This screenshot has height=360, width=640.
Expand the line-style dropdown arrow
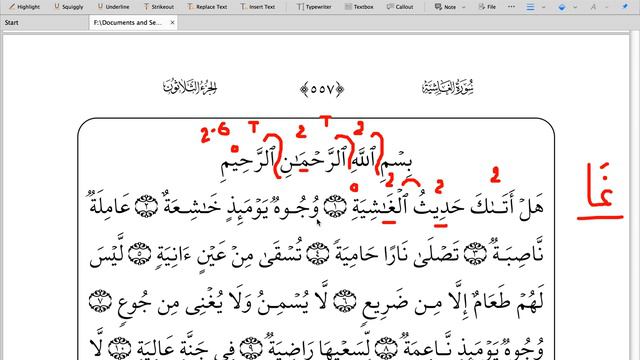543,7
